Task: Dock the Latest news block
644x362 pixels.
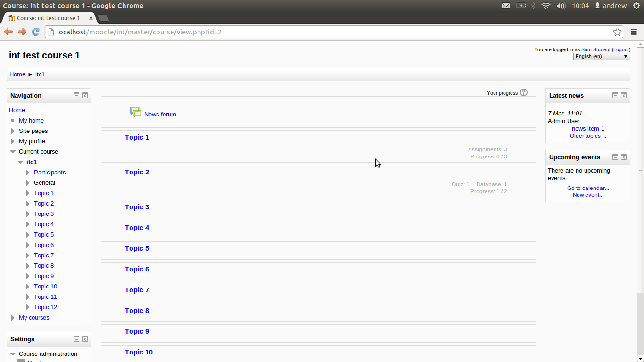Action: 624,95
